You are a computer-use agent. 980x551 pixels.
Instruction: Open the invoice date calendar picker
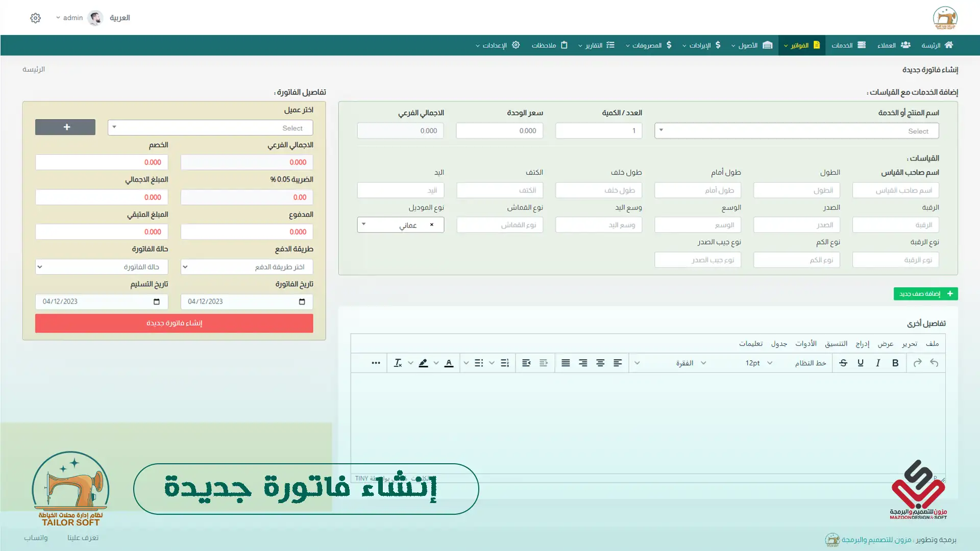tap(302, 302)
